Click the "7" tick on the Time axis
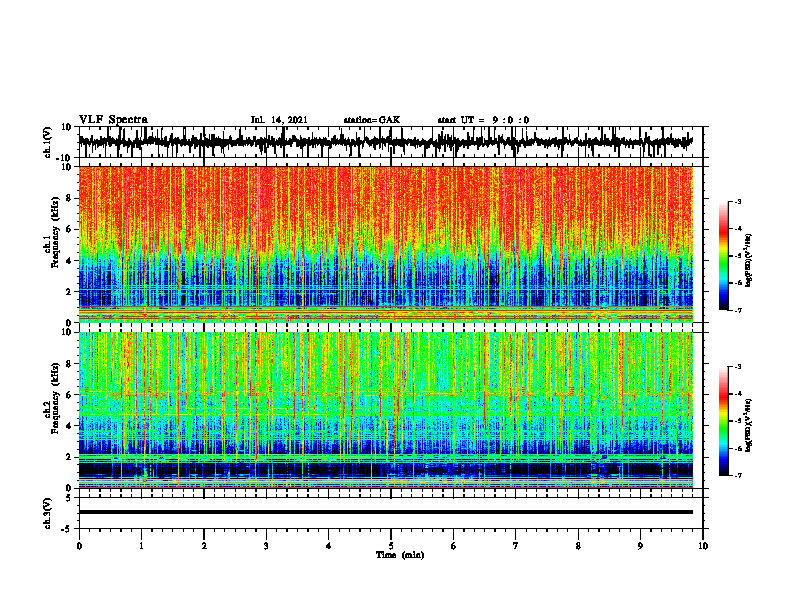 point(516,546)
